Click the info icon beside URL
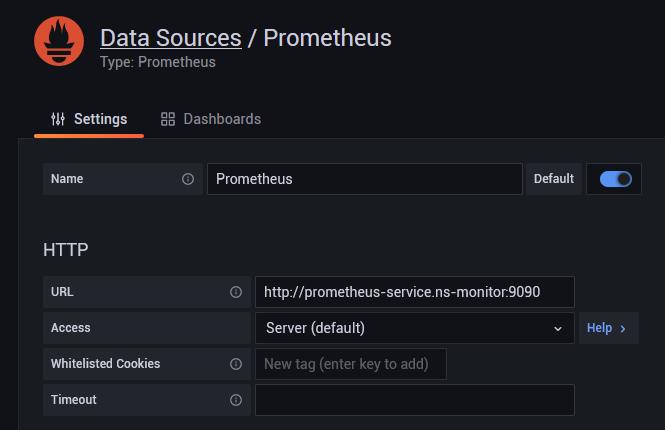The image size is (665, 430). [x=236, y=292]
